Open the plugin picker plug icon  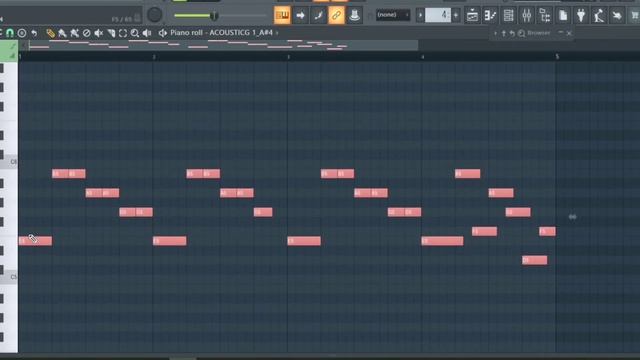click(581, 16)
